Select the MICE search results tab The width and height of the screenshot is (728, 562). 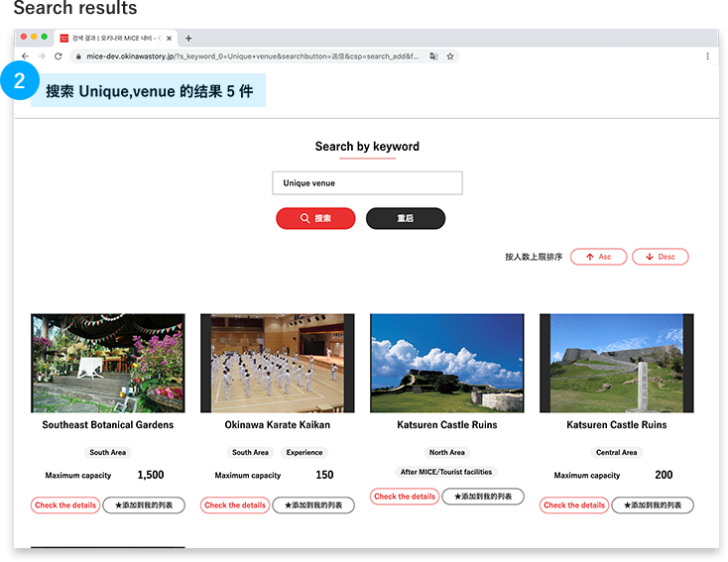click(x=116, y=38)
